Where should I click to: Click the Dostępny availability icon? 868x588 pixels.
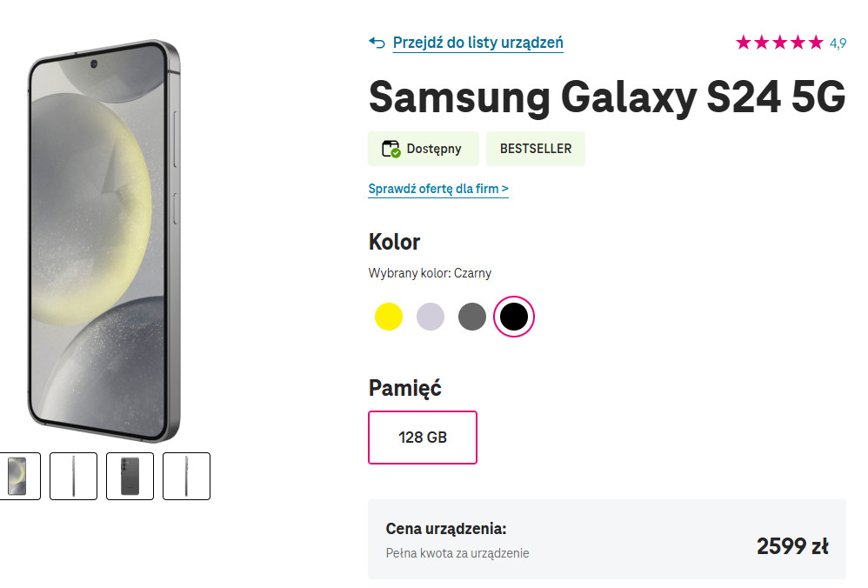point(391,149)
